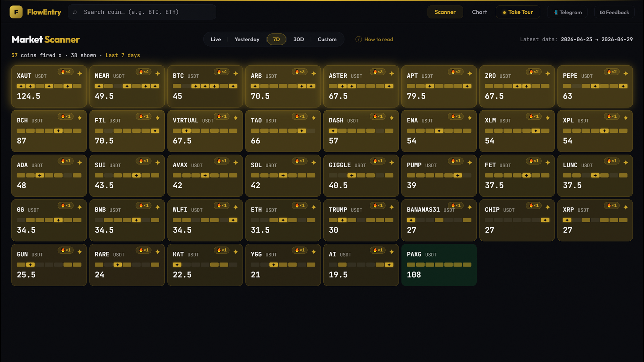The image size is (644, 362).
Task: Click the star icon on APT card
Action: click(x=470, y=73)
